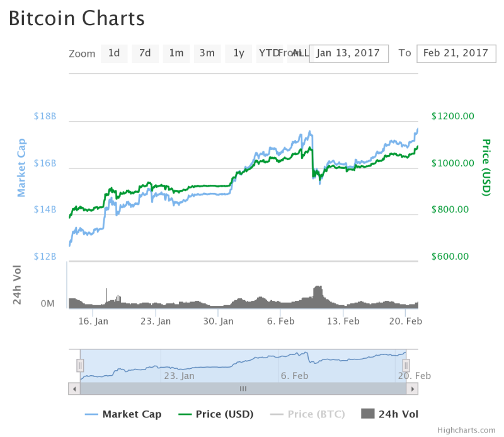Screen dimensions: 504x437
Task: Hide the Market Cap series
Action: [132, 414]
